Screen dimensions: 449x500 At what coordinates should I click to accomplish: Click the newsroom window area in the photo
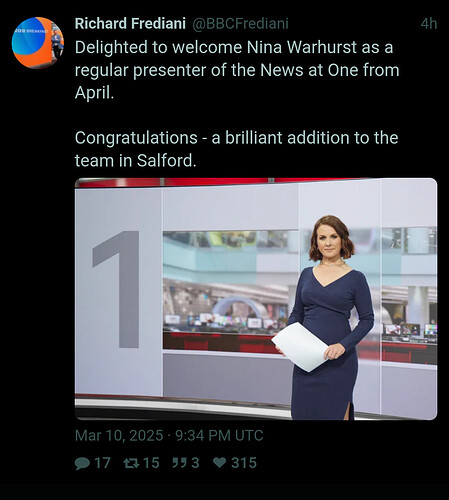tap(227, 290)
